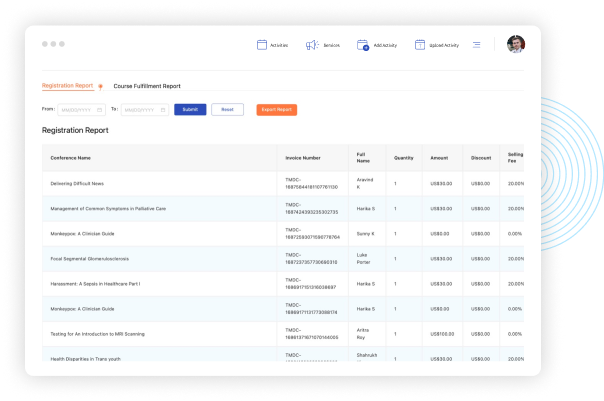
Task: Click the From date input field
Action: point(81,110)
